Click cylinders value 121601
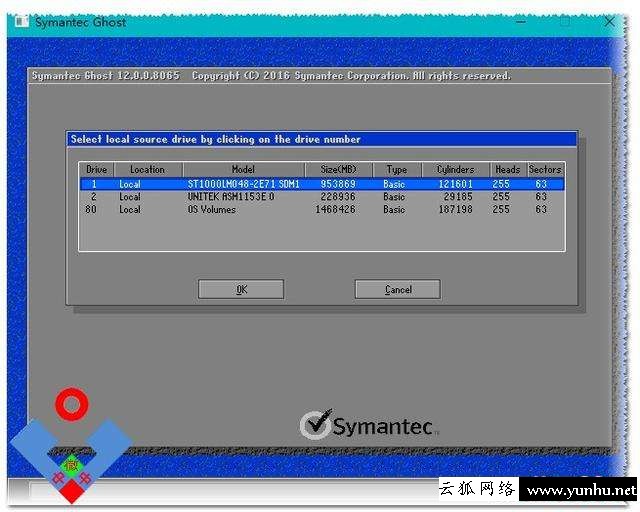Screen dimensions: 640x512 point(456,184)
